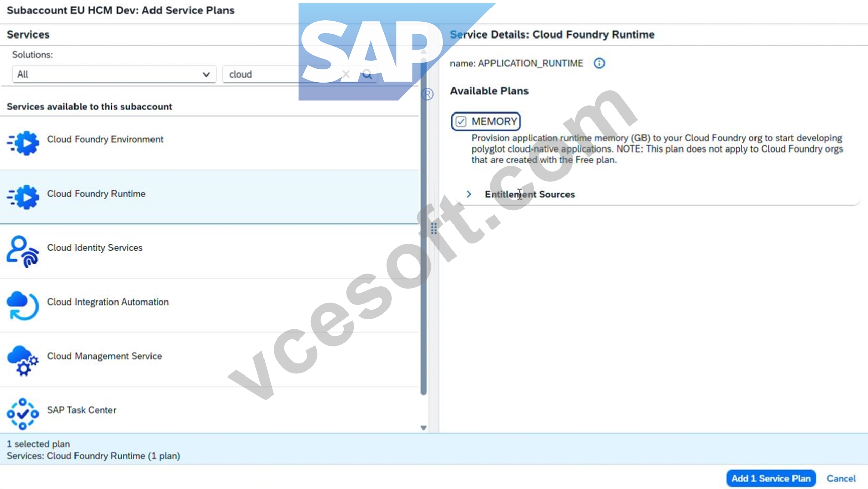
Task: Select the Cloud Identity Services entry
Action: tap(209, 251)
